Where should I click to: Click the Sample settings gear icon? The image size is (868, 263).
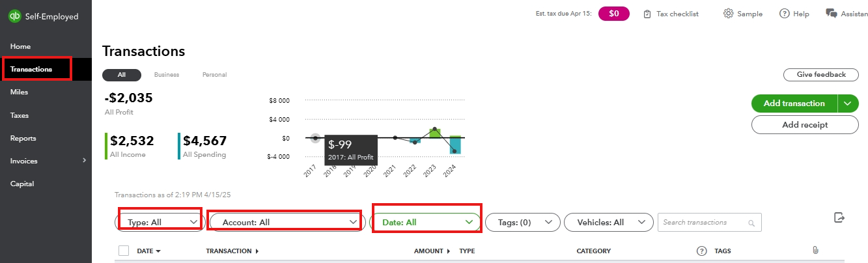pyautogui.click(x=729, y=14)
